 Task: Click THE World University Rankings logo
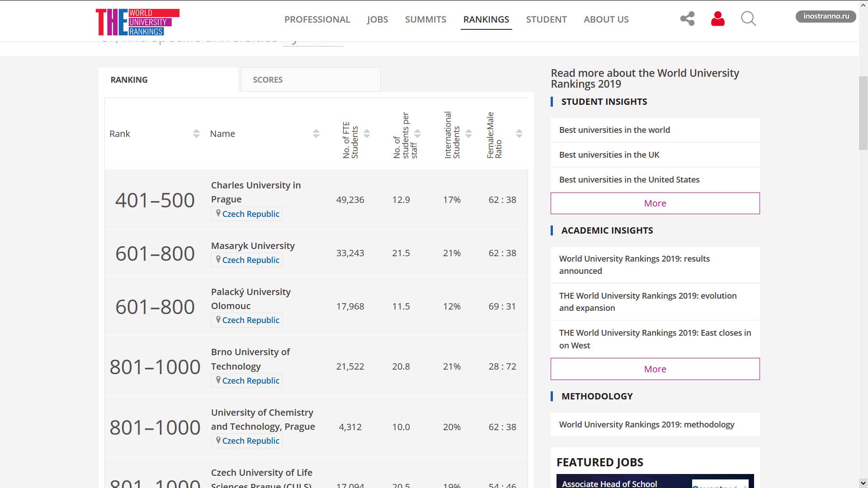(x=137, y=22)
